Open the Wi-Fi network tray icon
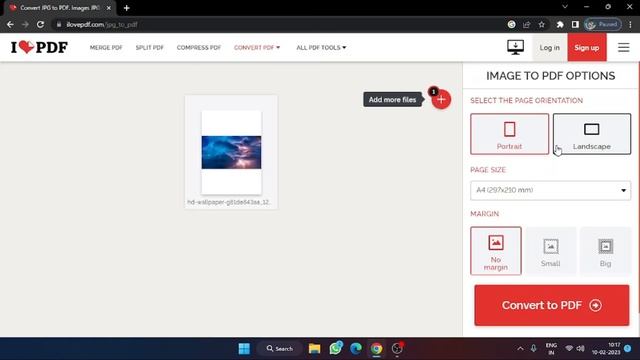The width and height of the screenshot is (640, 360). point(569,349)
